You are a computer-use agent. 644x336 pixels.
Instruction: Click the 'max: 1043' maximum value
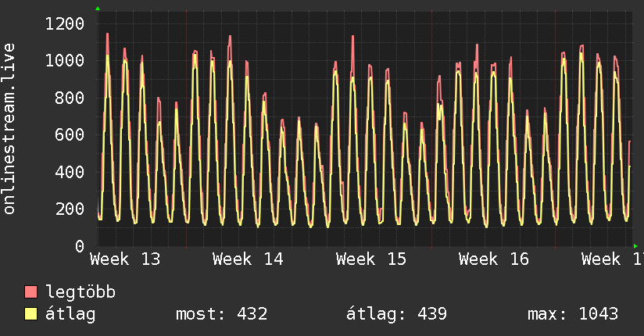(573, 314)
